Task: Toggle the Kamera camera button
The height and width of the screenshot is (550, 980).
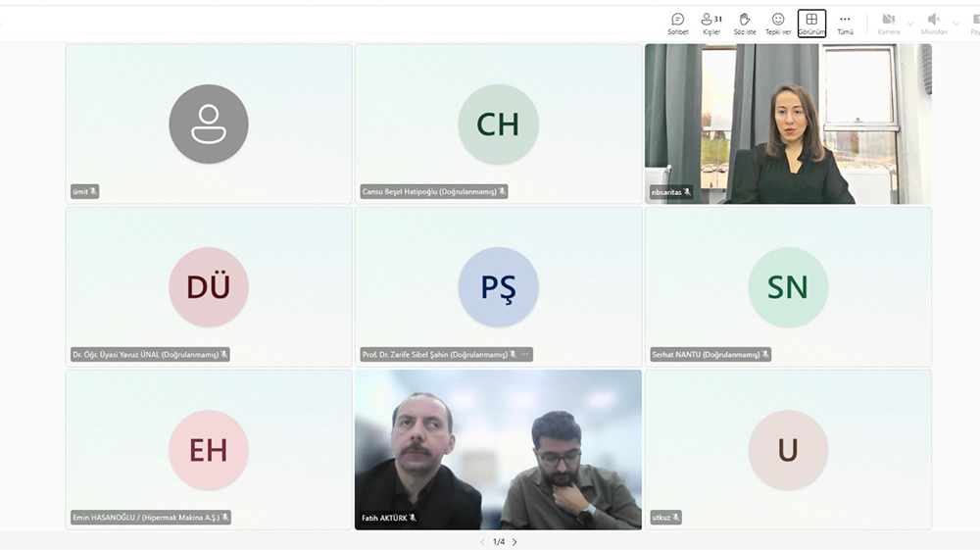Action: [888, 24]
